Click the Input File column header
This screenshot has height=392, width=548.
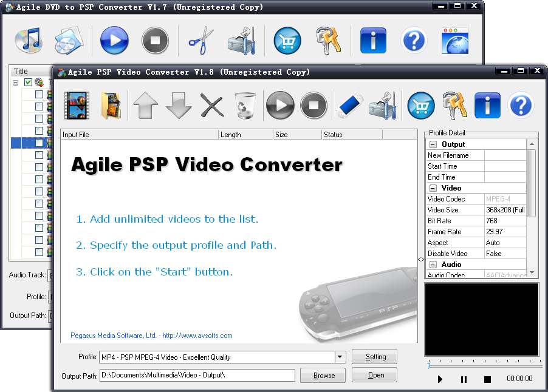140,134
